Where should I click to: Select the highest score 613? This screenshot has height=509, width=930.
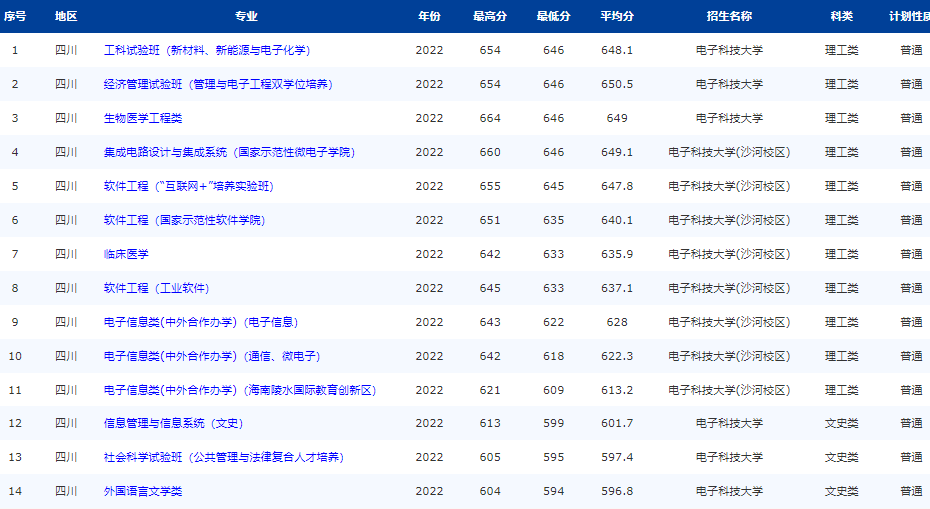(x=490, y=424)
